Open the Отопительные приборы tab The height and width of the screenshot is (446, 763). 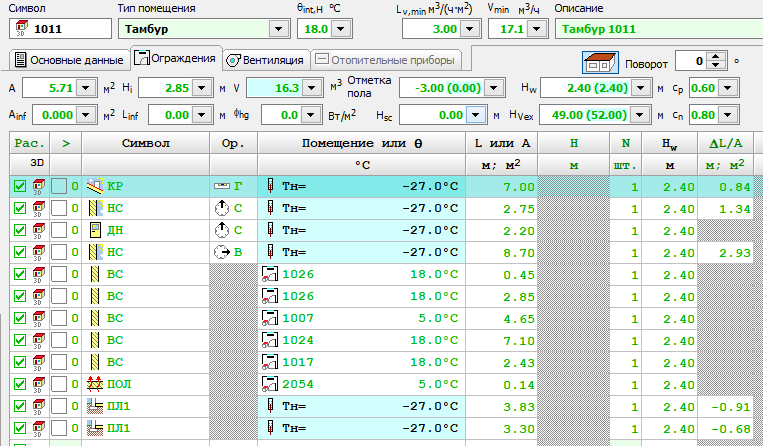385,60
